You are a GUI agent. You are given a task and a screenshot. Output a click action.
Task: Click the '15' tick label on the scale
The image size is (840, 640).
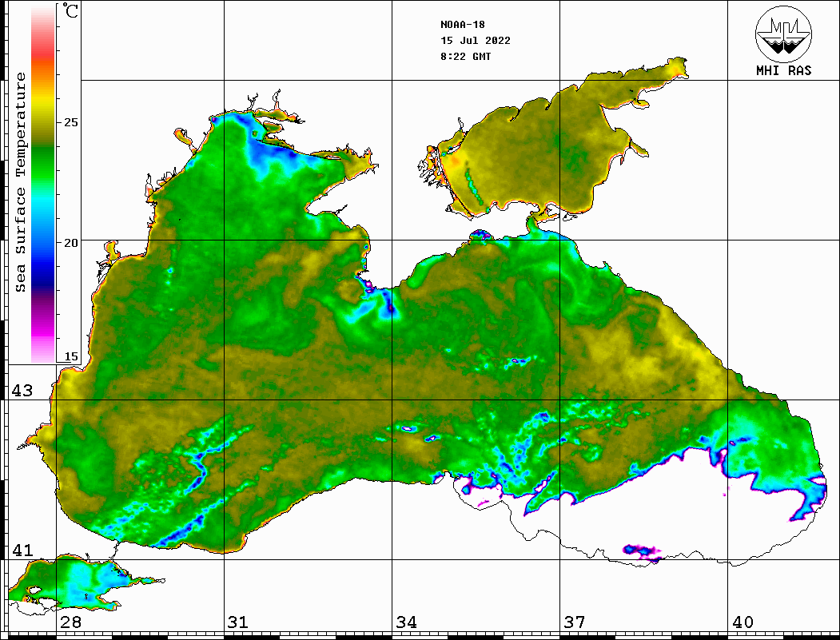[x=70, y=356]
